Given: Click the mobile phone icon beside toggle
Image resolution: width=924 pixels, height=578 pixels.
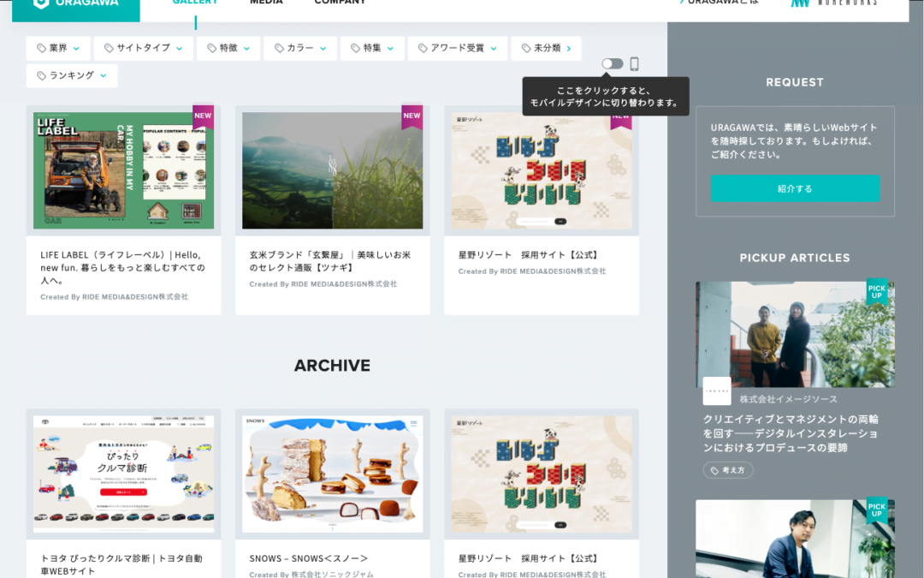Looking at the screenshot, I should (634, 63).
